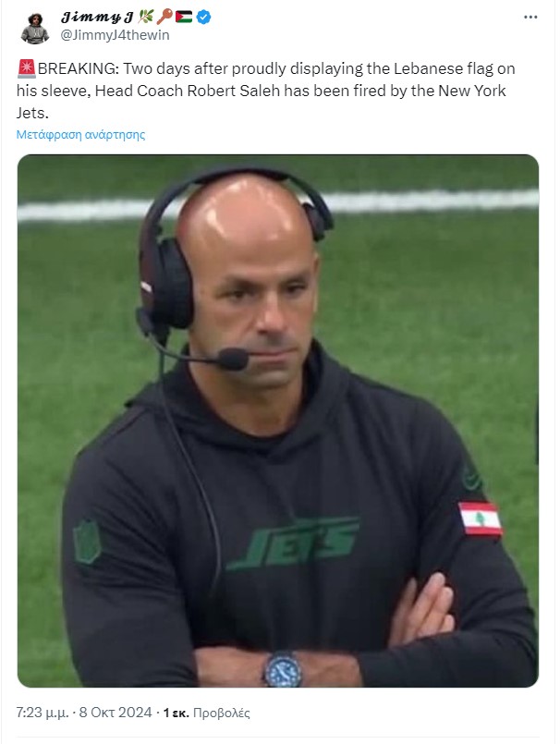Click the green JETS logo on hoodie
Screen dimensions: 560x744
tap(294, 544)
